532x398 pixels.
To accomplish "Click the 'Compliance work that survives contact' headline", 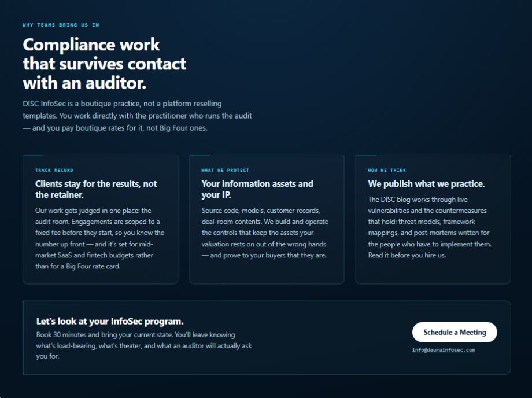I will [105, 64].
